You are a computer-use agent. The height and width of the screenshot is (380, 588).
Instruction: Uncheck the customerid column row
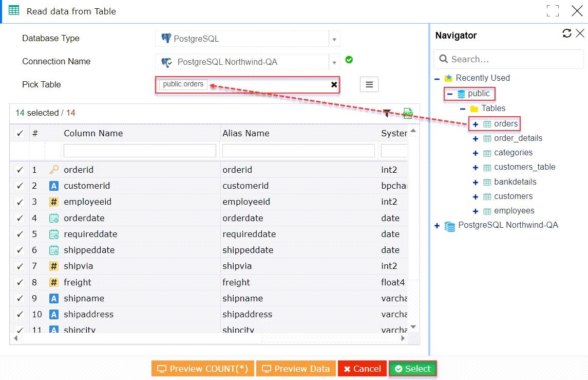point(20,186)
